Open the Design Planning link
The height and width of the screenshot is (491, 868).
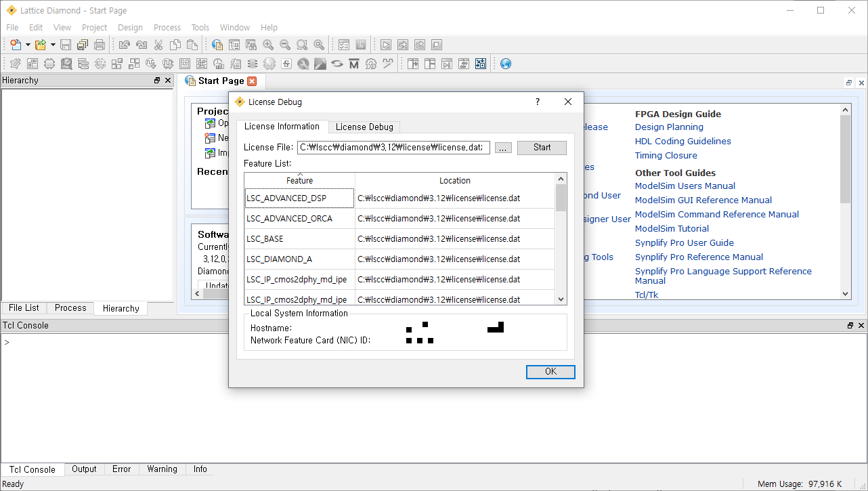[x=669, y=127]
